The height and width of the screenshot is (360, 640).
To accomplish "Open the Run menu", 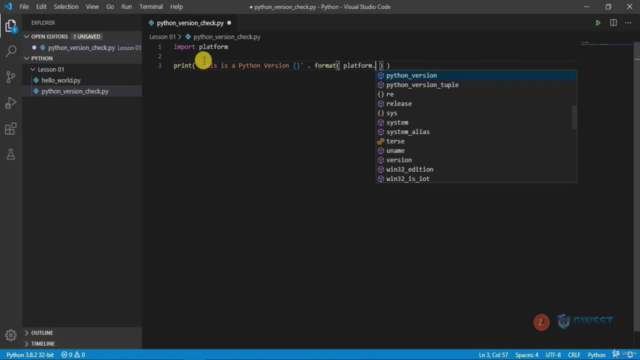I will 127,7.
